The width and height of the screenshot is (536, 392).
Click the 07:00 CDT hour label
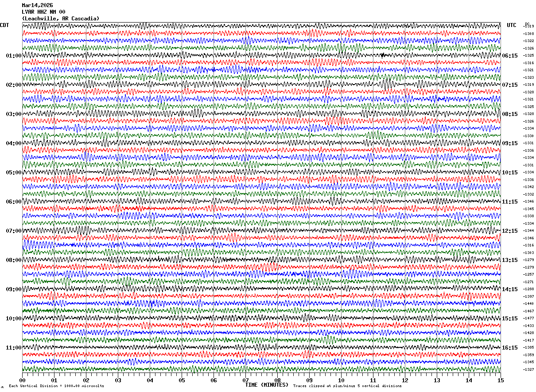click(14, 231)
